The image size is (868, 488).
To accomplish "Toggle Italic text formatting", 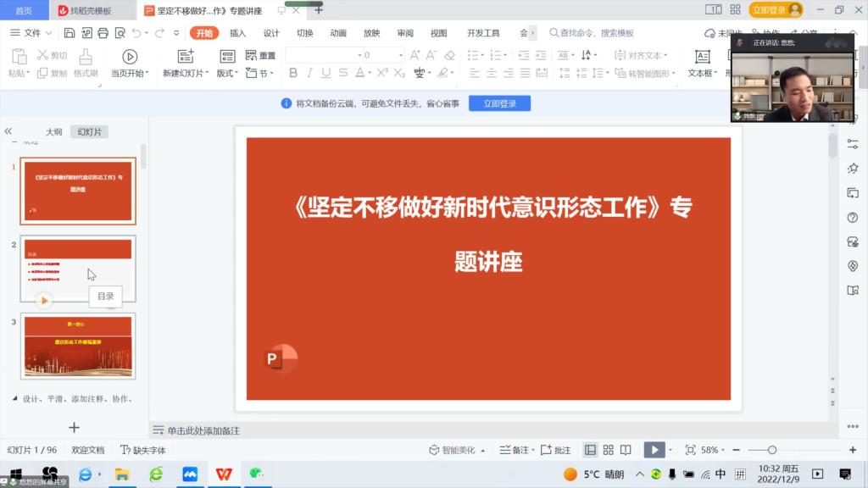I will (x=310, y=74).
